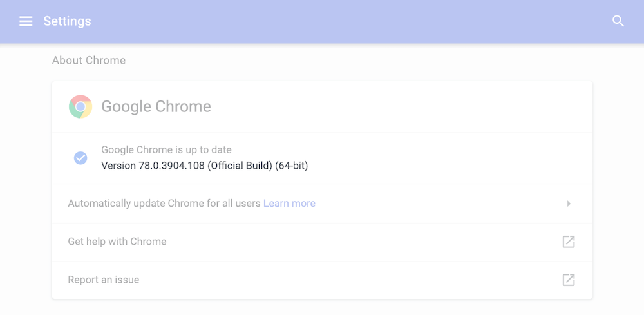The width and height of the screenshot is (644, 315).
Task: Click the blue up-to-date checkmark icon
Action: [x=80, y=158]
